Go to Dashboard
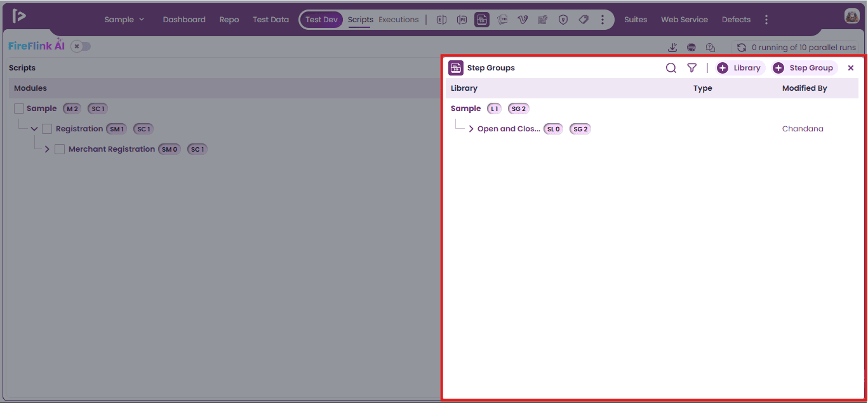868x403 pixels. click(x=184, y=20)
